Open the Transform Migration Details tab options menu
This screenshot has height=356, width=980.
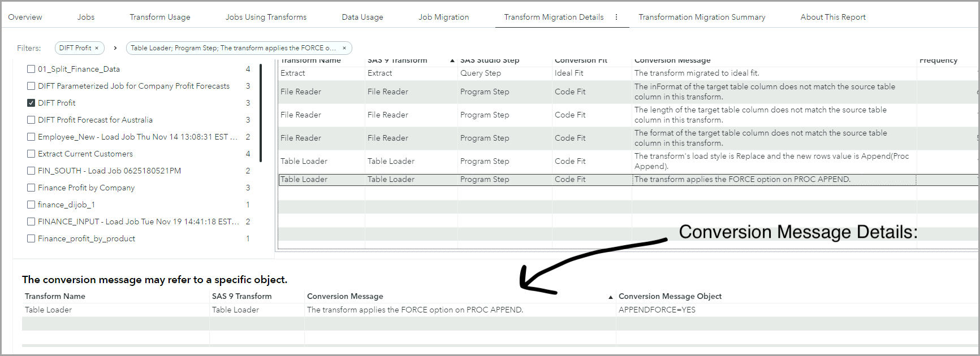click(x=616, y=17)
